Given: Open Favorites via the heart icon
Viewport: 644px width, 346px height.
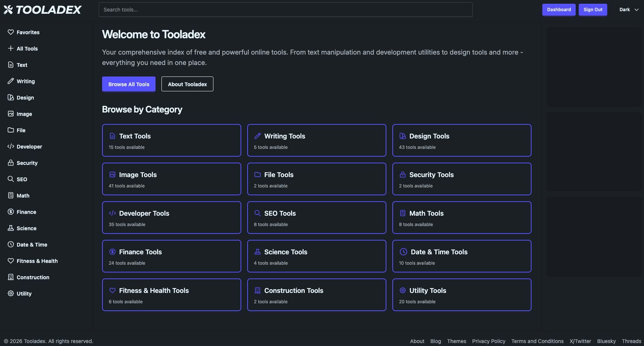Looking at the screenshot, I should coord(11,32).
